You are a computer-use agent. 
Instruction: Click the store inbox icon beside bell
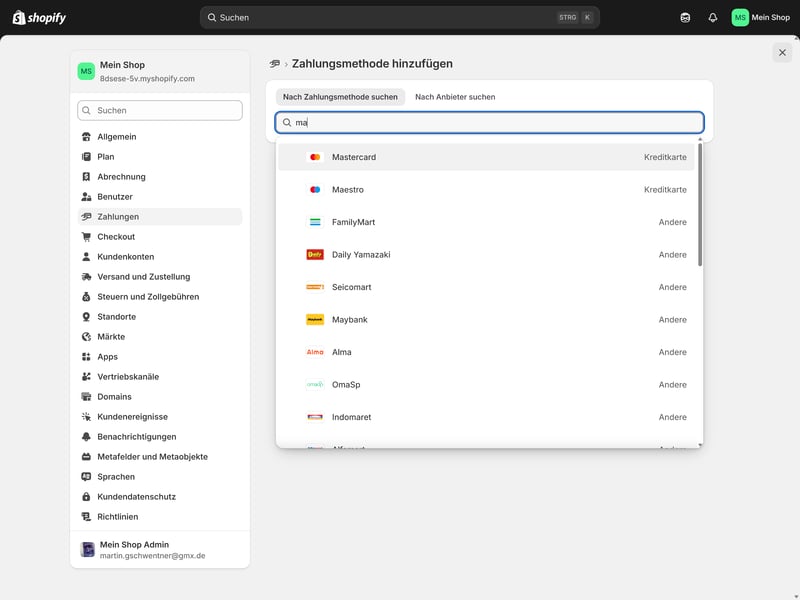click(x=685, y=17)
